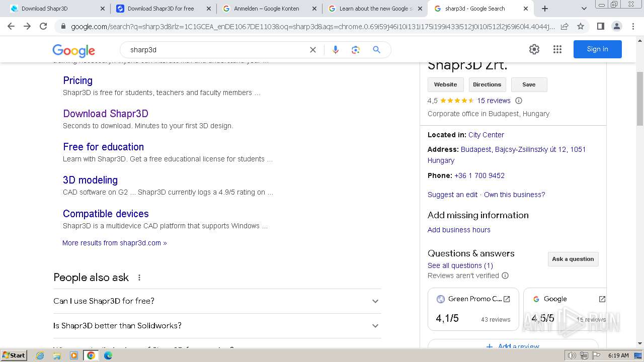Click Own this business link
Viewport: 644px width, 362px height.
tap(514, 195)
